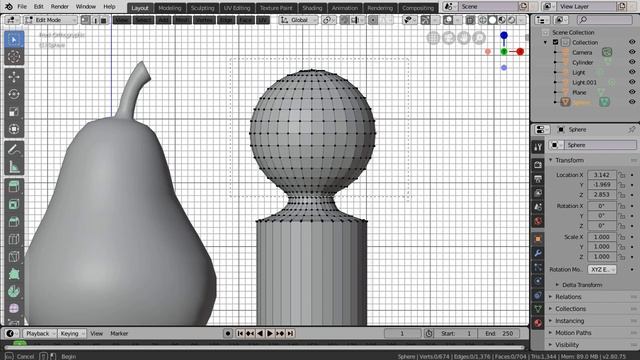Select the Cursor tool
This screenshot has width=640, height=360.
pos(14,57)
